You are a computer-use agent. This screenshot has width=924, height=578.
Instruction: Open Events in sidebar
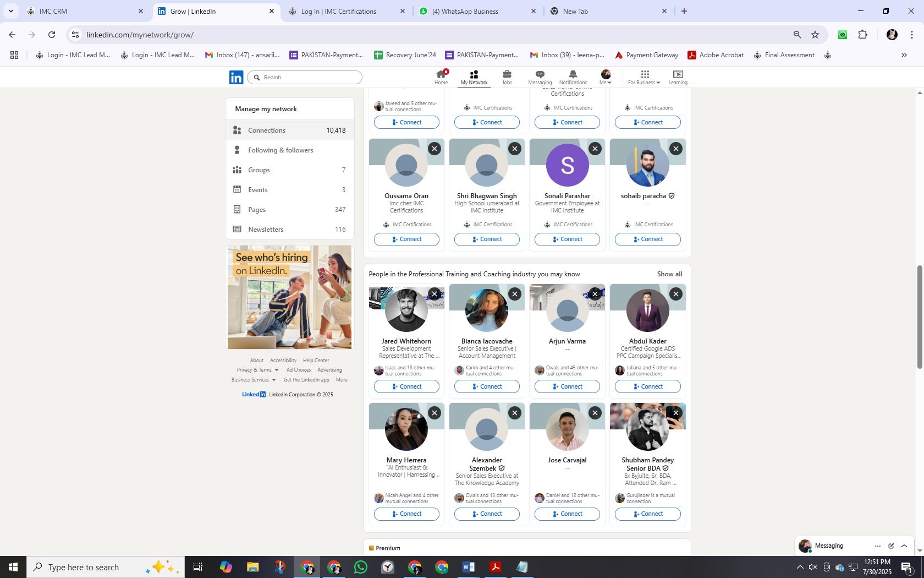click(290, 190)
